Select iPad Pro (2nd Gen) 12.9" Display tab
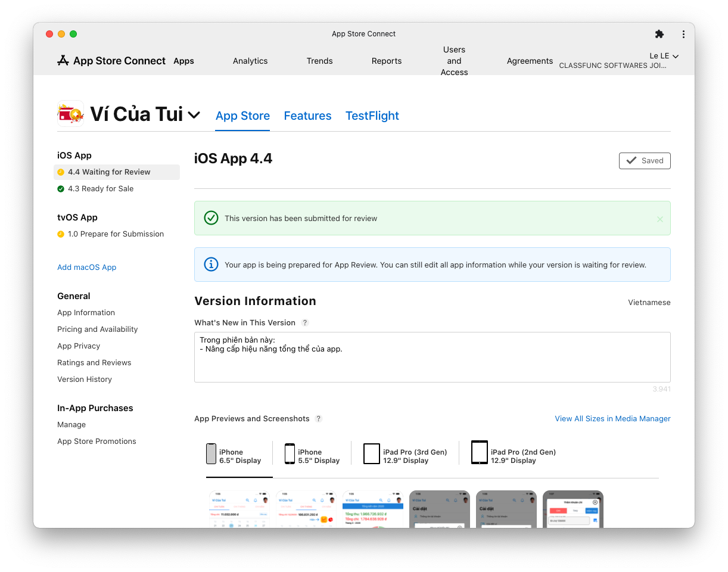The image size is (728, 572). tap(514, 456)
